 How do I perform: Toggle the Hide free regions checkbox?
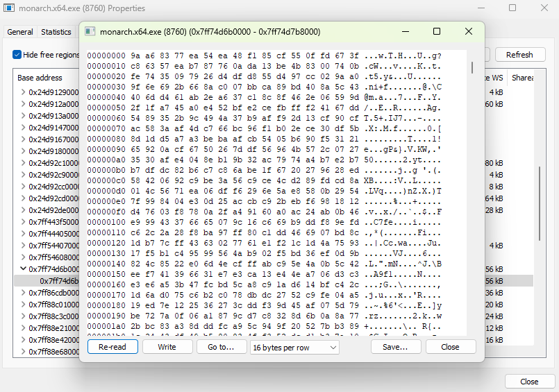coord(17,55)
